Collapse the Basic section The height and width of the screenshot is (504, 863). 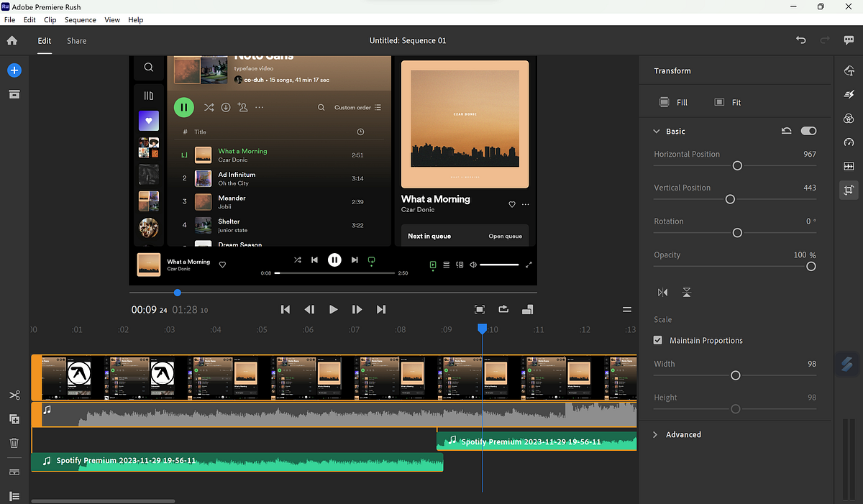coord(657,131)
